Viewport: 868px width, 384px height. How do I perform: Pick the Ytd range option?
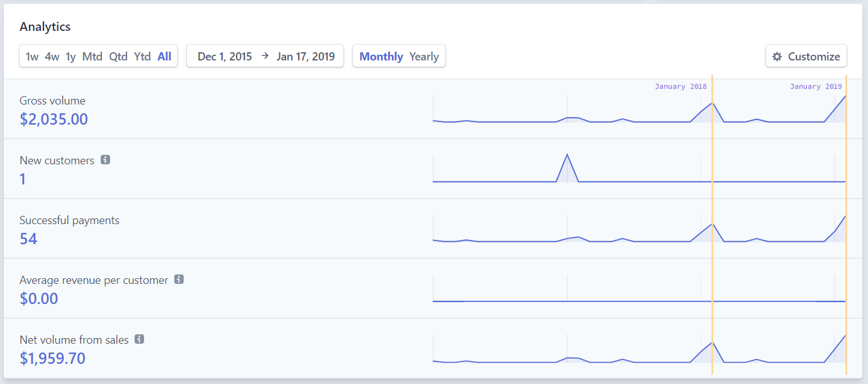142,57
